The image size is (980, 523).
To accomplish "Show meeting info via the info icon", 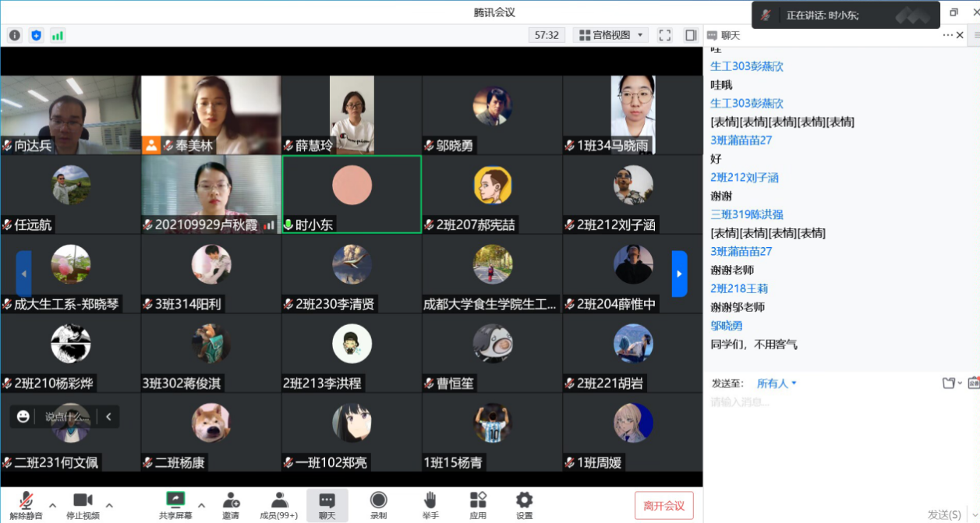I will [15, 35].
